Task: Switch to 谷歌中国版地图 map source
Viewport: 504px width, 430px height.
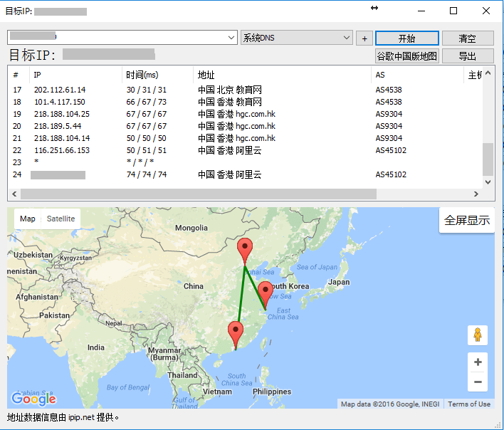Action: [406, 56]
